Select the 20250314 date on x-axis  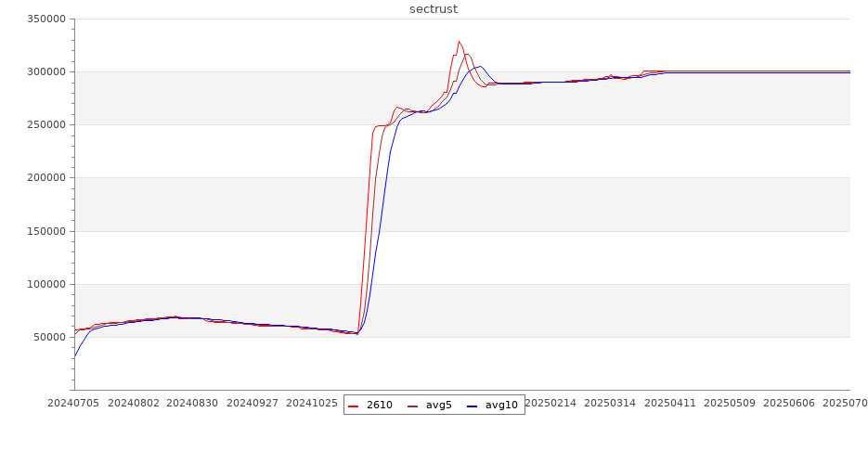610,404
